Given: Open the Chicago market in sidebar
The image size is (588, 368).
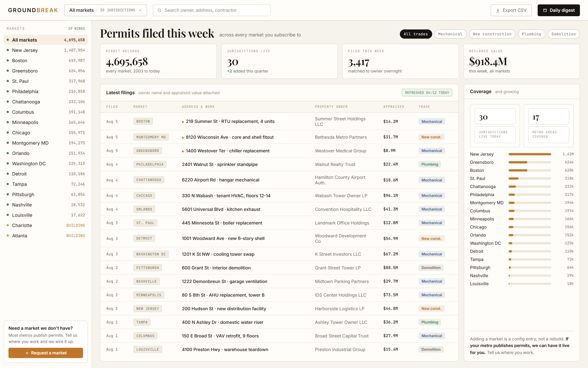Looking at the screenshot, I should pos(46,133).
